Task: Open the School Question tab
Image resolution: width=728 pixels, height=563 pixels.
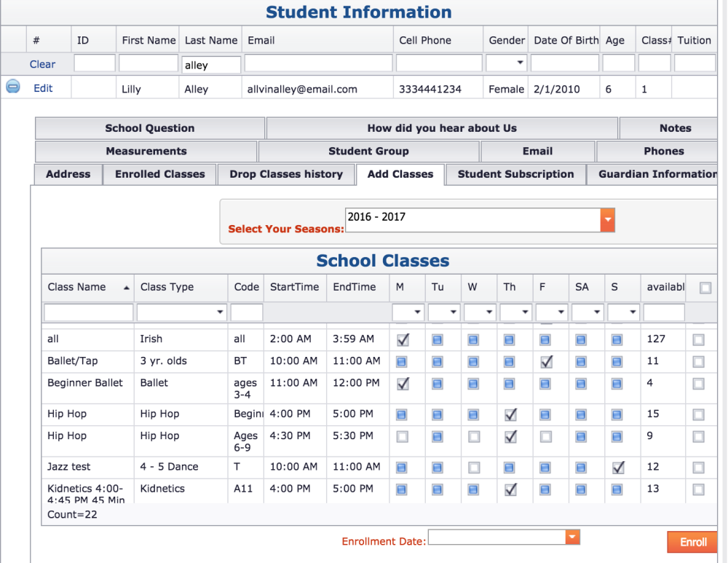Action: click(x=149, y=128)
